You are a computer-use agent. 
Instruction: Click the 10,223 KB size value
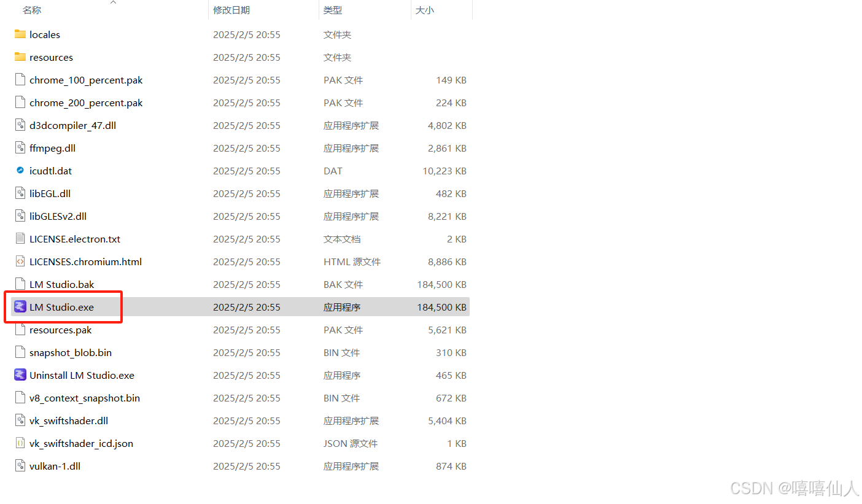[445, 171]
